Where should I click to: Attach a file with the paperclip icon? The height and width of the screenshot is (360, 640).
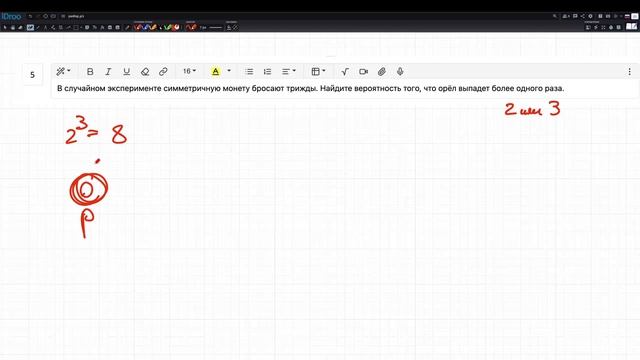[382, 71]
